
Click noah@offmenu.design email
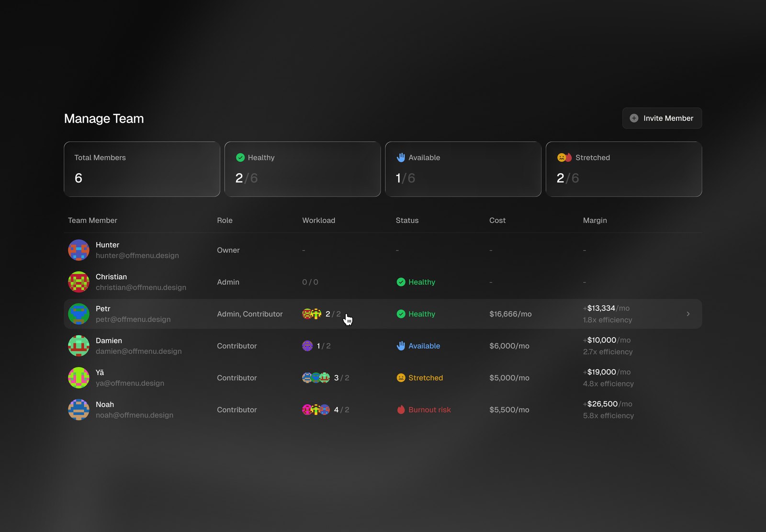135,415
